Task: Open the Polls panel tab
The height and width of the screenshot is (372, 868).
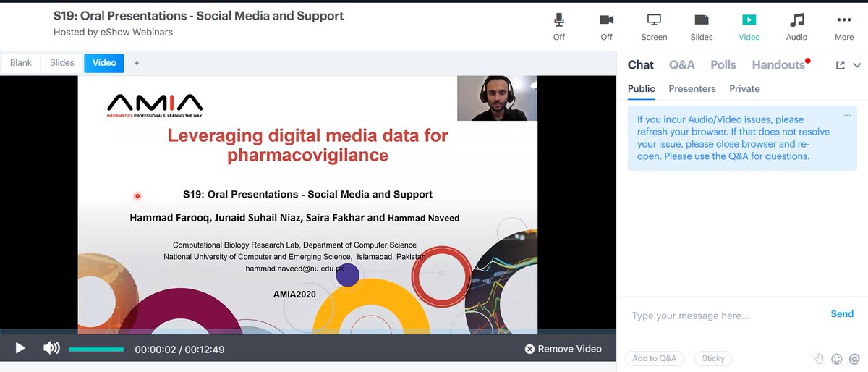Action: (723, 64)
